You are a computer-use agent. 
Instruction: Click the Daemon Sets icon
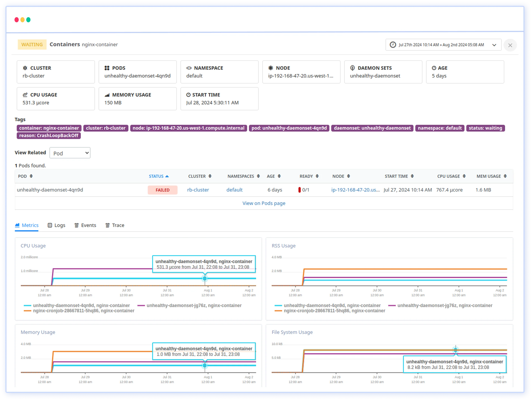(352, 68)
